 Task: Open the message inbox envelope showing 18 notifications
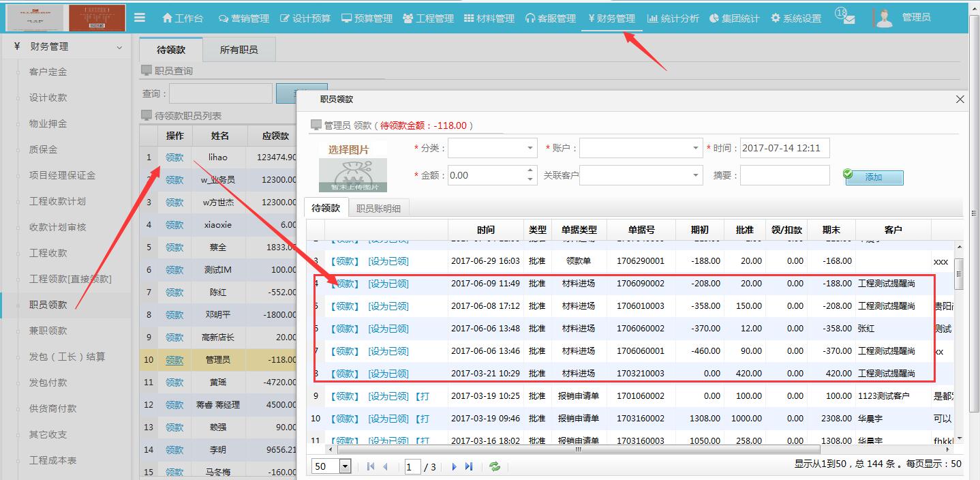pyautogui.click(x=847, y=19)
